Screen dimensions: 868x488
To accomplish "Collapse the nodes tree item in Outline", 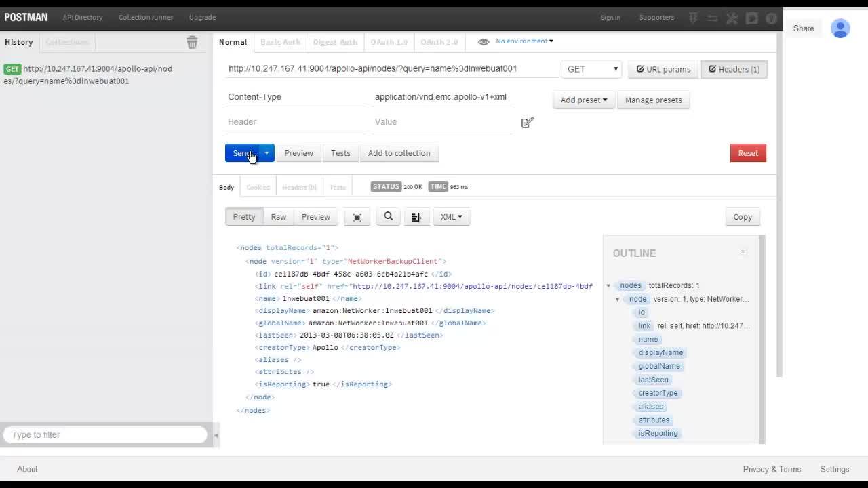I will point(608,285).
